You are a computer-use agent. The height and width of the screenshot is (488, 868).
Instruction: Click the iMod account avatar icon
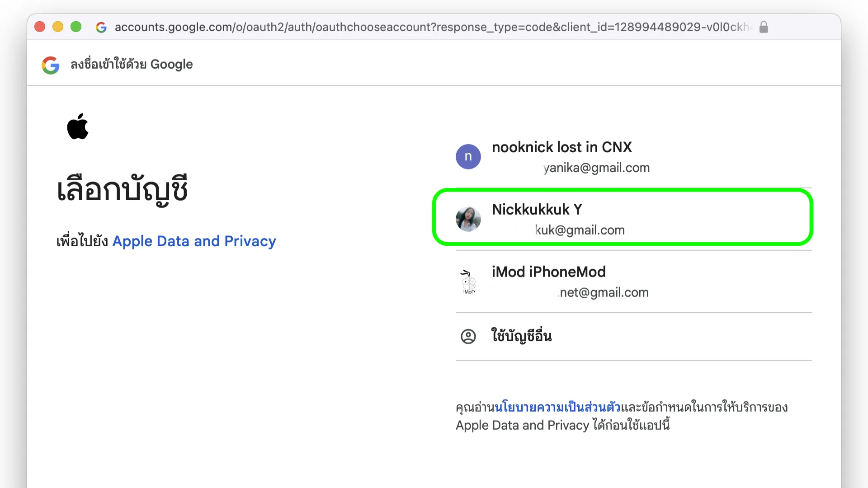468,282
